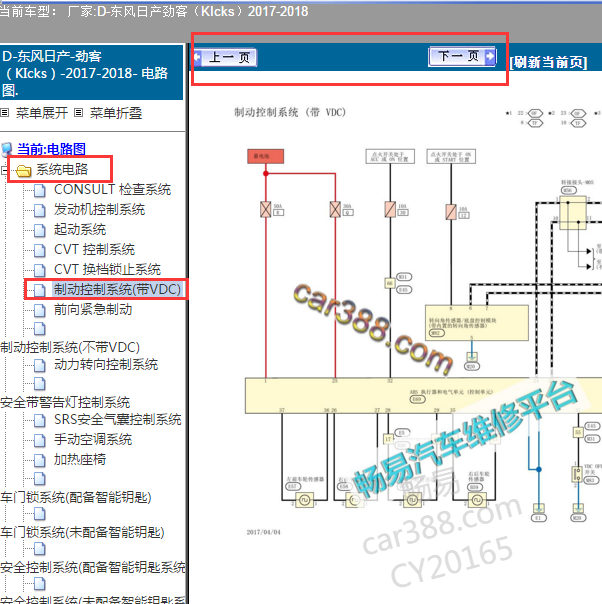
Task: Collapse all menus (菜单折叠)
Action: tap(116, 113)
